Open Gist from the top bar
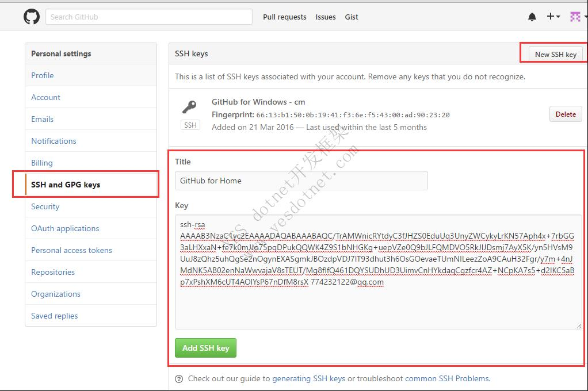Image resolution: width=588 pixels, height=391 pixels. point(352,17)
